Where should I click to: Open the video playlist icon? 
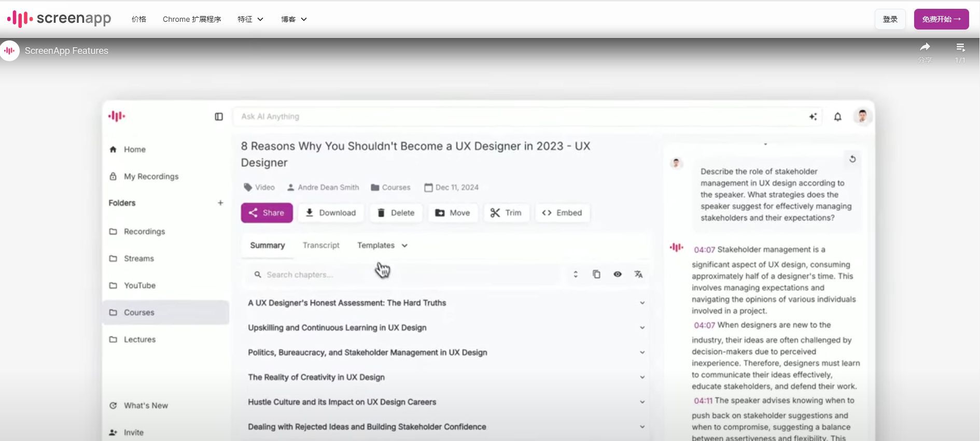(960, 48)
